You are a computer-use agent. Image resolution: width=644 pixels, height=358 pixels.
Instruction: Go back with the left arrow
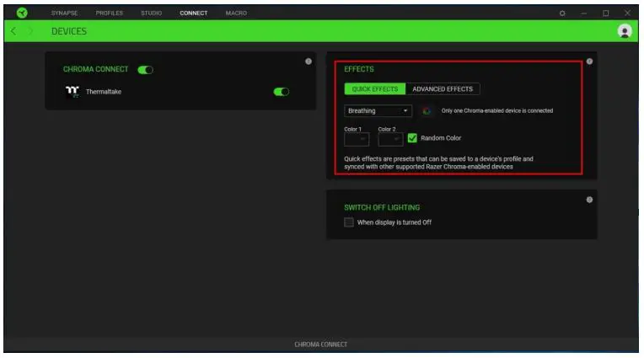tap(13, 31)
